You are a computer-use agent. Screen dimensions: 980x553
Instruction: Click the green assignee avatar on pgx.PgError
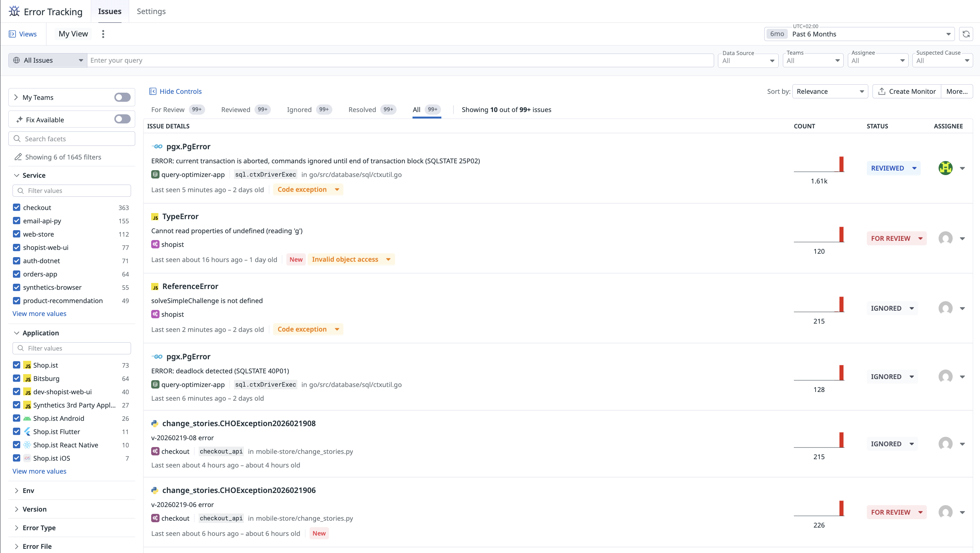[x=945, y=168]
